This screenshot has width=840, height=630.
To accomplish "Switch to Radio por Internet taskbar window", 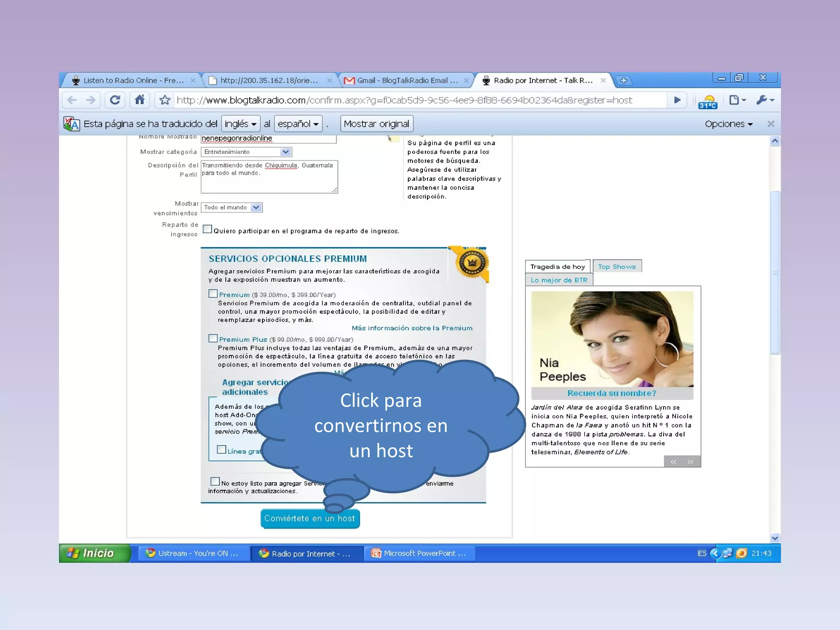I will click(306, 553).
